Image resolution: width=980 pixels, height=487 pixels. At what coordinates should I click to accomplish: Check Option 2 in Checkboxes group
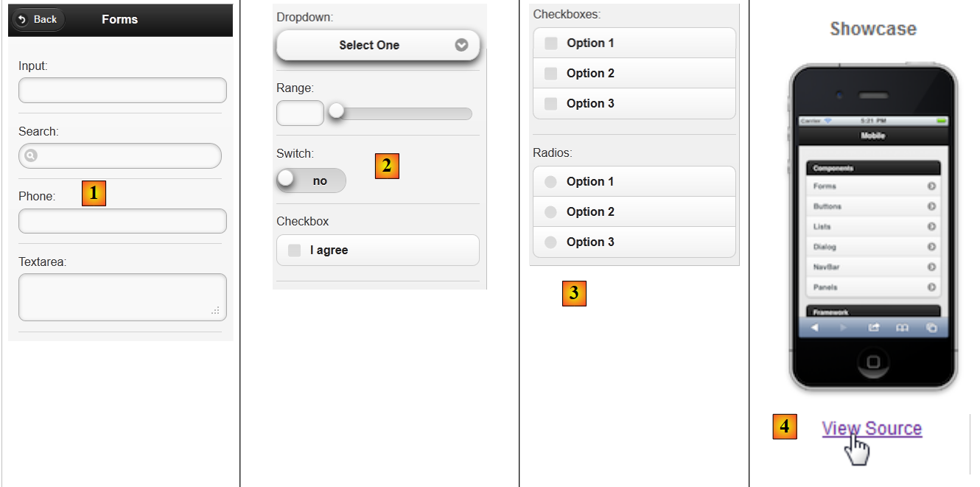tap(551, 73)
